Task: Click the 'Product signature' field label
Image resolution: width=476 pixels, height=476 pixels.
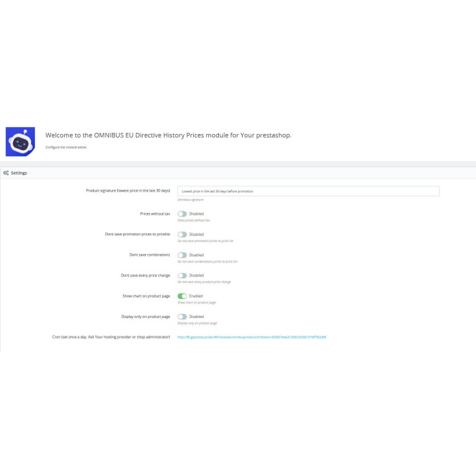Action: click(128, 190)
